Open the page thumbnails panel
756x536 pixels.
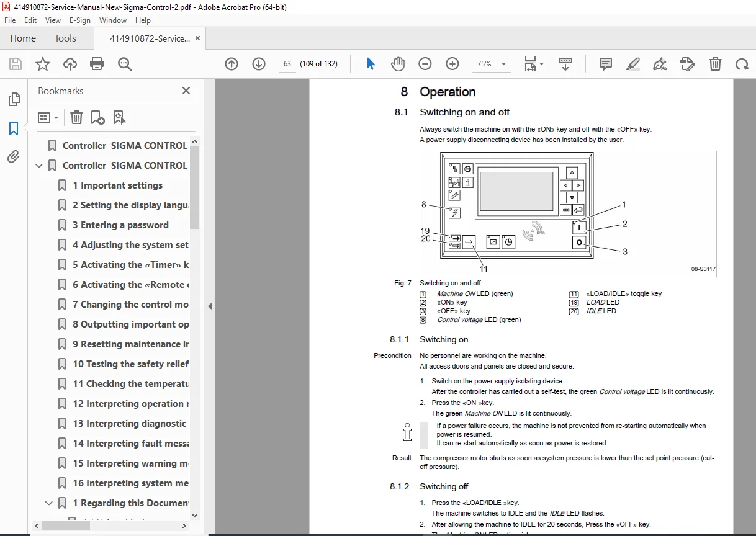click(x=14, y=99)
